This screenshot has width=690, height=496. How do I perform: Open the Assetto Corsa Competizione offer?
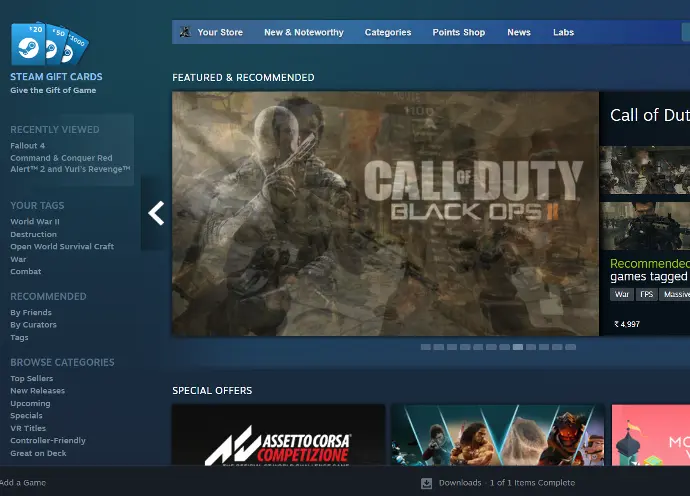(x=278, y=436)
